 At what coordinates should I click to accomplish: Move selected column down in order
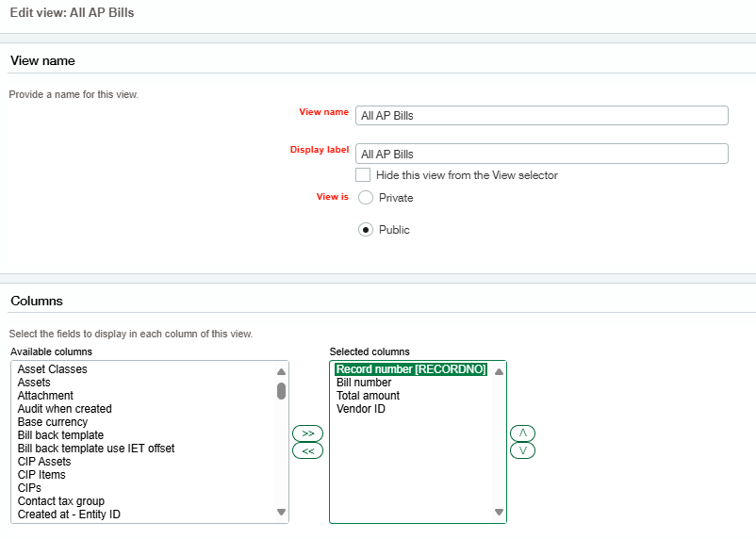pos(522,450)
